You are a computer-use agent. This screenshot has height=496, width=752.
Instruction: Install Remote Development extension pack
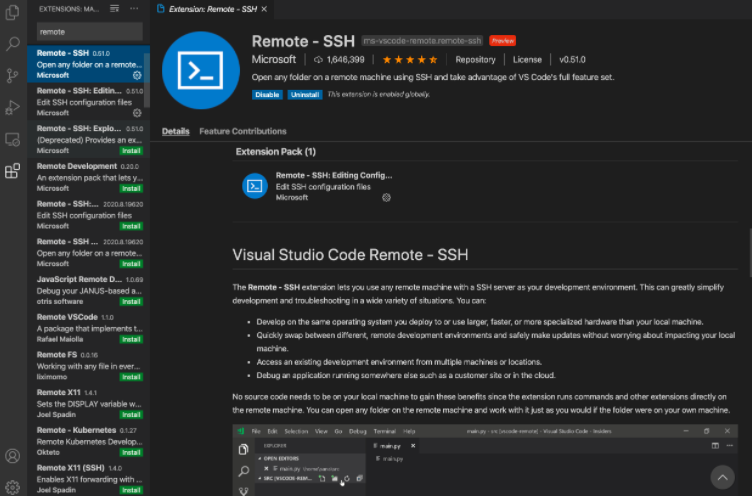[131, 189]
